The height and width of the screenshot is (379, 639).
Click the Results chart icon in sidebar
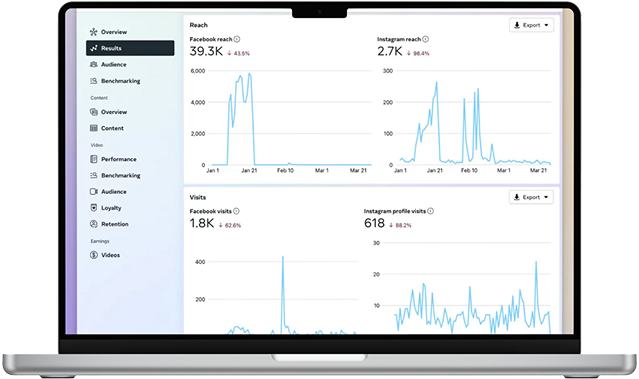pyautogui.click(x=94, y=48)
